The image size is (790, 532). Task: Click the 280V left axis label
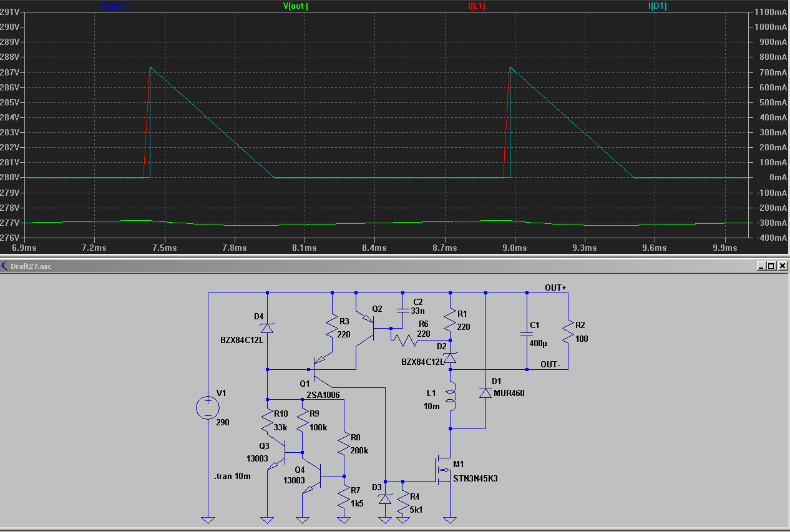(9, 177)
